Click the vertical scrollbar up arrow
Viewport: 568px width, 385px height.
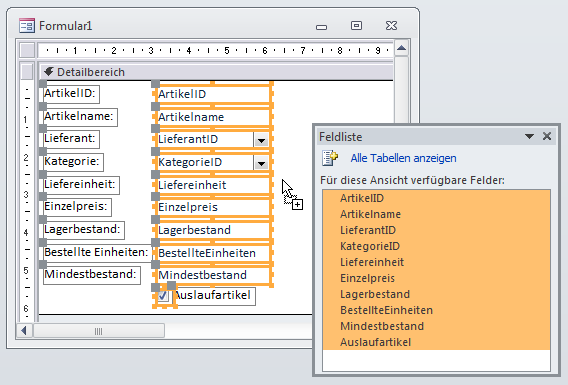(x=401, y=49)
